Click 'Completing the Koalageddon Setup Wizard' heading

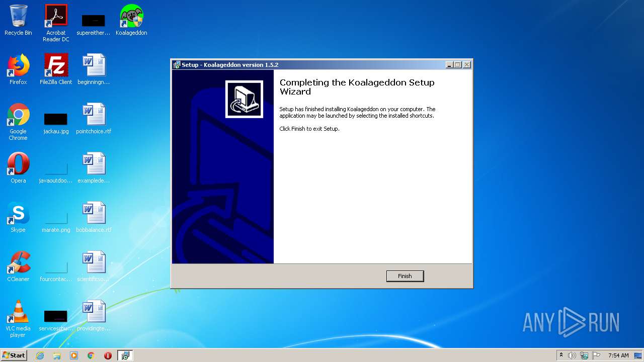(357, 87)
